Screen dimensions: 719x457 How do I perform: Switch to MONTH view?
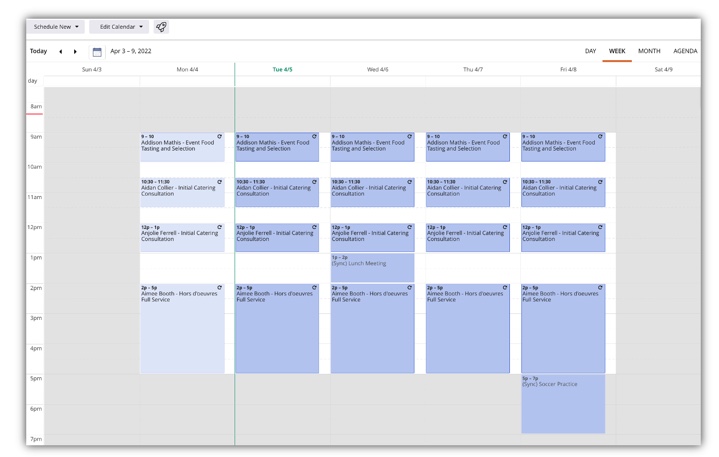coord(649,51)
